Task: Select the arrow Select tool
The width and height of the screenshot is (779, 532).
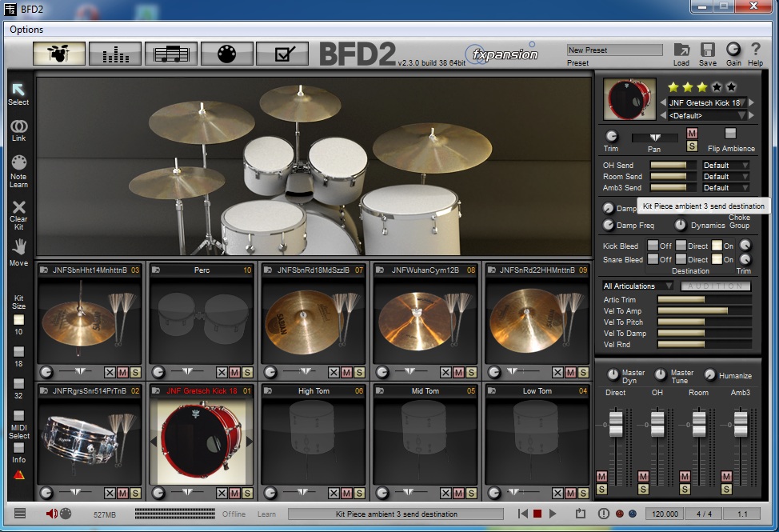Action: click(18, 90)
